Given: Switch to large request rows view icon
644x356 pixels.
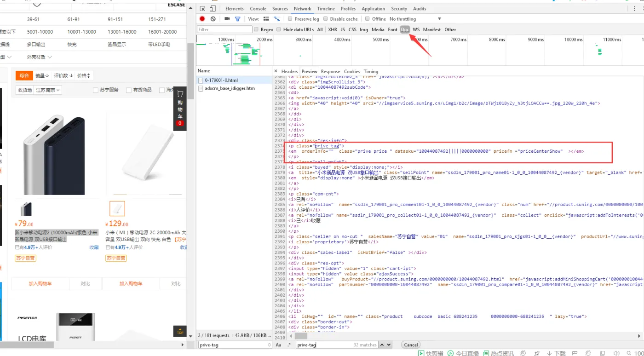Looking at the screenshot, I should [266, 19].
